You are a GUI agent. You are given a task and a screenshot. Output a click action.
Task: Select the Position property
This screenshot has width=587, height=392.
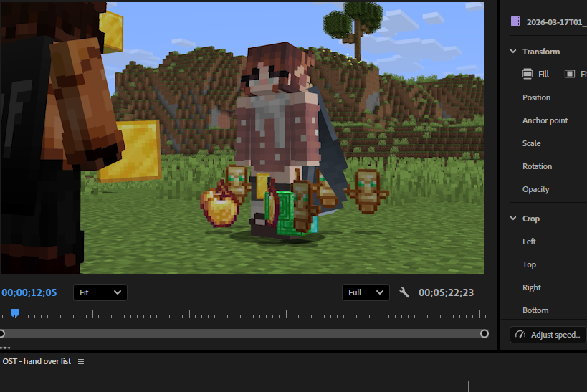pos(536,97)
